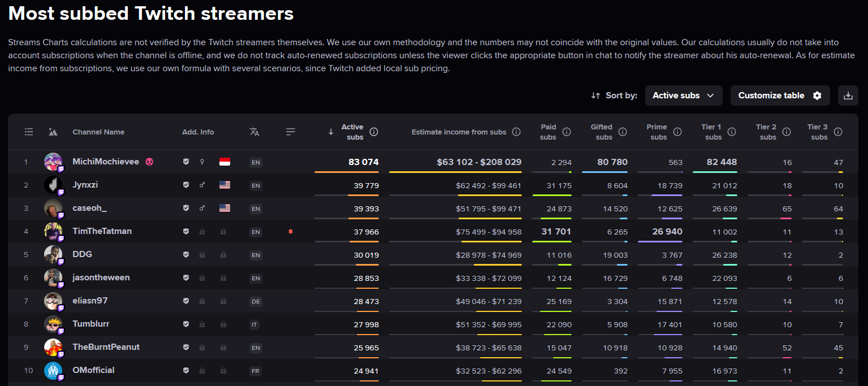This screenshot has width=868, height=386.
Task: Click the 24 941 active subs value
Action: [366, 371]
